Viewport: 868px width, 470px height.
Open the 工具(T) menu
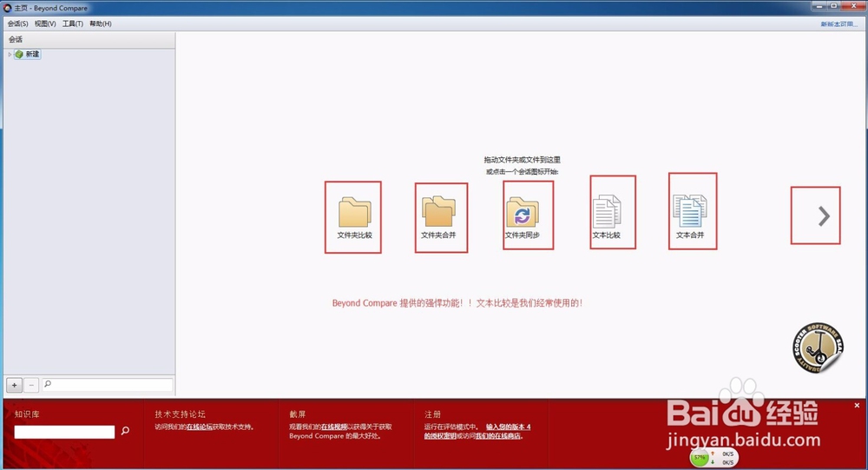coord(73,23)
